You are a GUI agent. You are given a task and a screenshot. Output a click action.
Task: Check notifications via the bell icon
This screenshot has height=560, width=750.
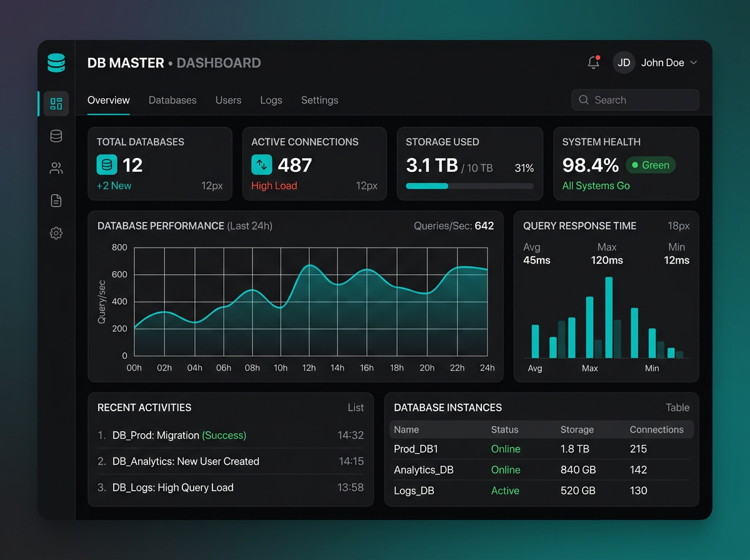click(x=594, y=62)
